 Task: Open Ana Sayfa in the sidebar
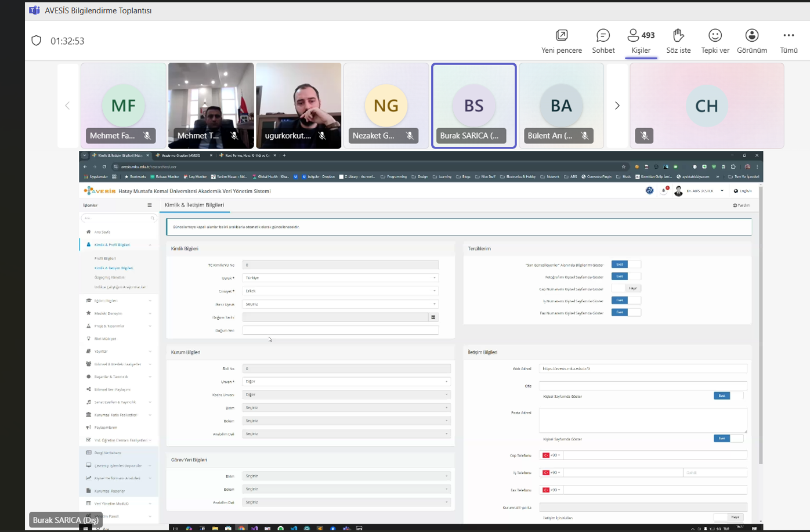click(x=102, y=232)
